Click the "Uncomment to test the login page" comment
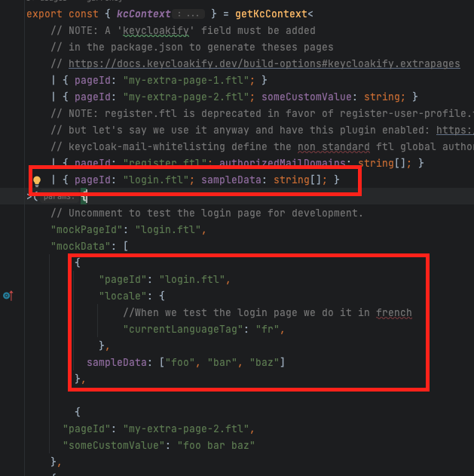The image size is (474, 476). tap(206, 213)
